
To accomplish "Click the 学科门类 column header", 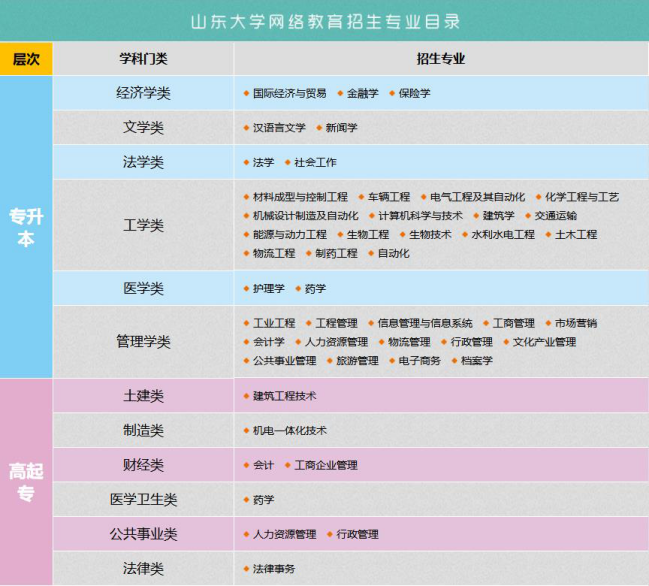I will pyautogui.click(x=143, y=59).
